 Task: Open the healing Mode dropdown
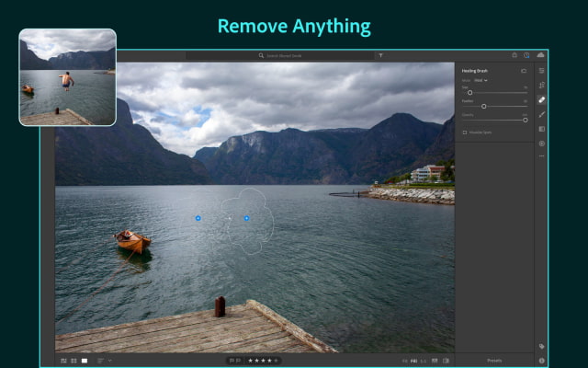tap(481, 80)
